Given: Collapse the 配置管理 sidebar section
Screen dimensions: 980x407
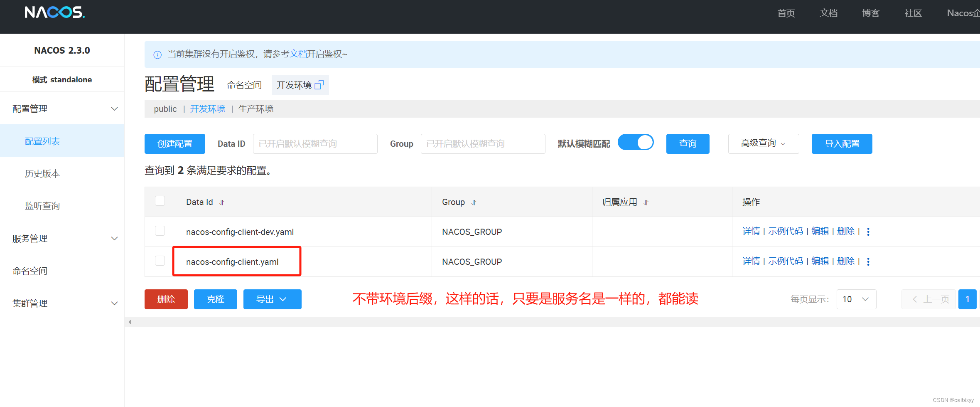Looking at the screenshot, I should click(x=62, y=109).
